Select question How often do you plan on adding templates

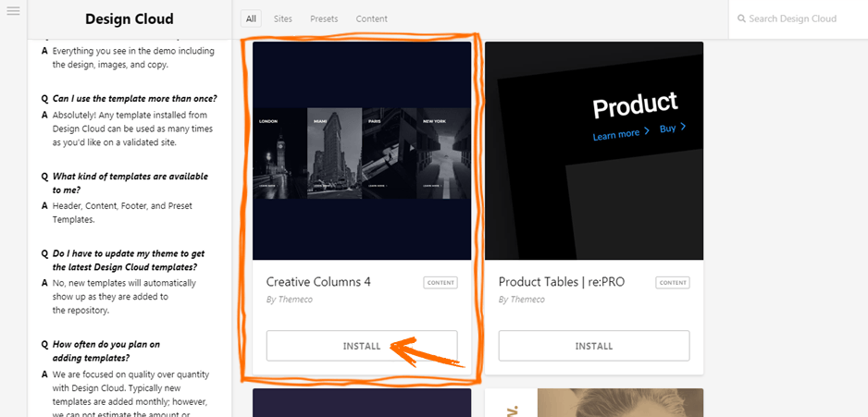[106, 350]
